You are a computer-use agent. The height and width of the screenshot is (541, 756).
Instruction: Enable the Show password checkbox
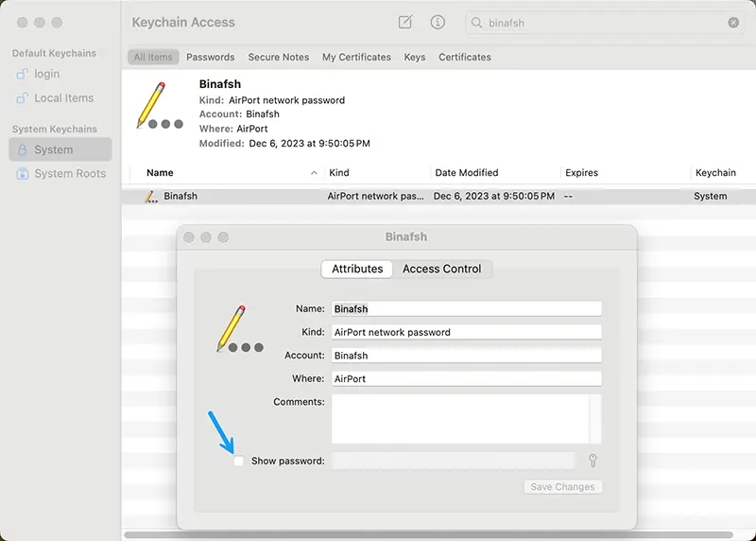click(238, 461)
